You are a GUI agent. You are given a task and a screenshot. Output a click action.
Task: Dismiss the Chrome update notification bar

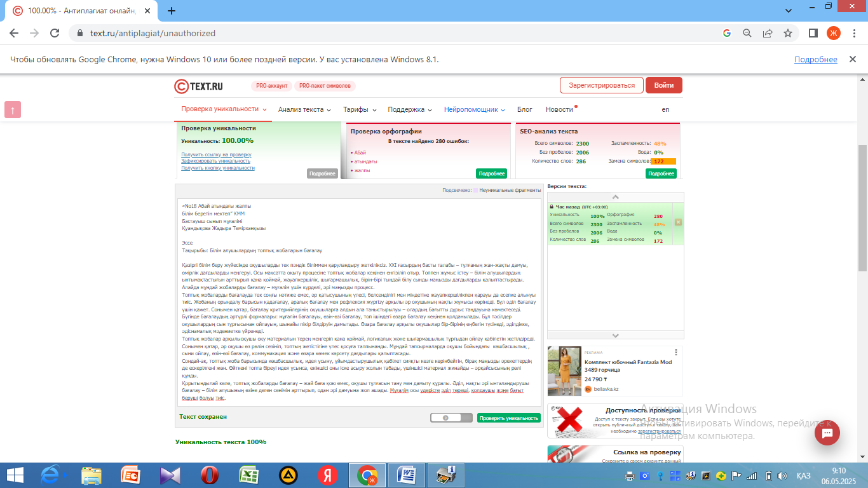(851, 60)
